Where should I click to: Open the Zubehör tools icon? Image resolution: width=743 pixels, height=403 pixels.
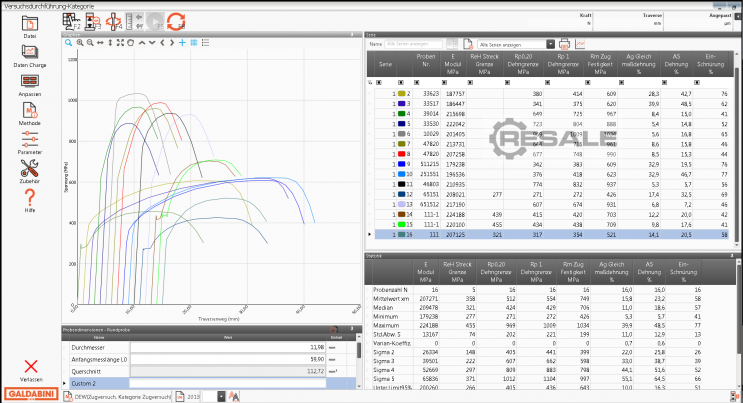point(30,167)
